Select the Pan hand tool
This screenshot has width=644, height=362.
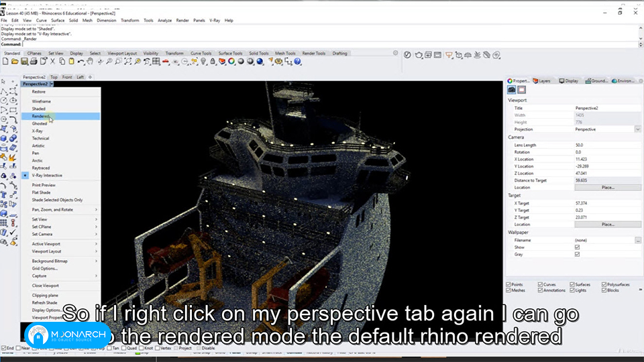point(90,62)
